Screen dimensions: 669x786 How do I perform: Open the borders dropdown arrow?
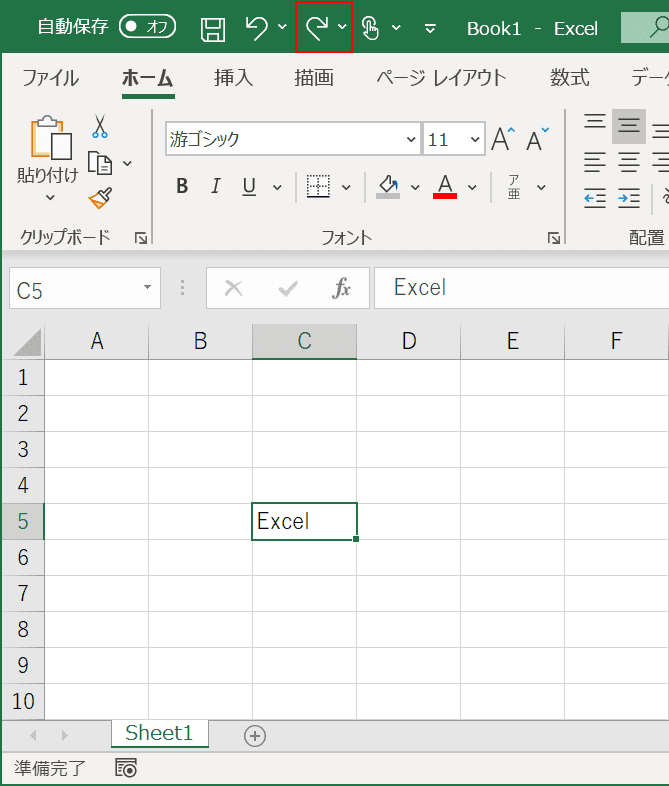tap(346, 187)
